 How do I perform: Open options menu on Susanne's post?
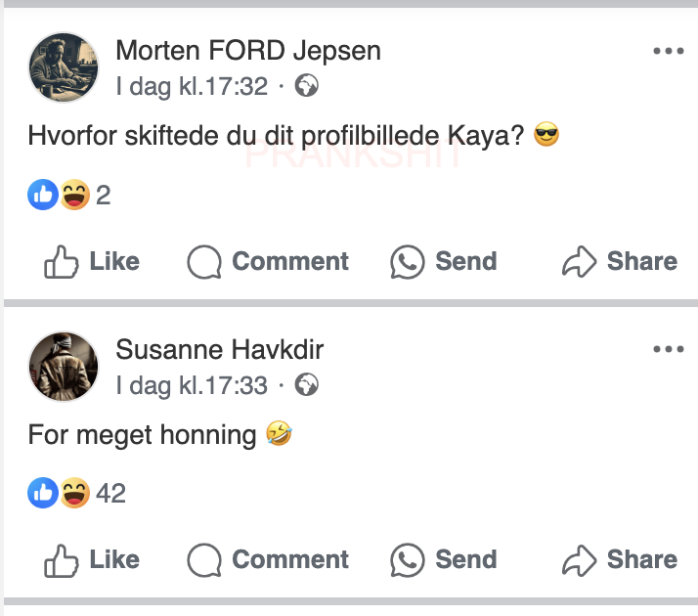[669, 349]
